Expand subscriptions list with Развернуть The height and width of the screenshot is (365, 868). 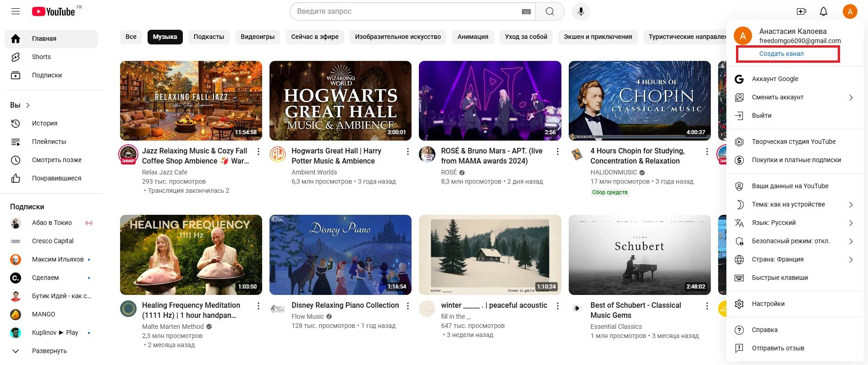(49, 351)
